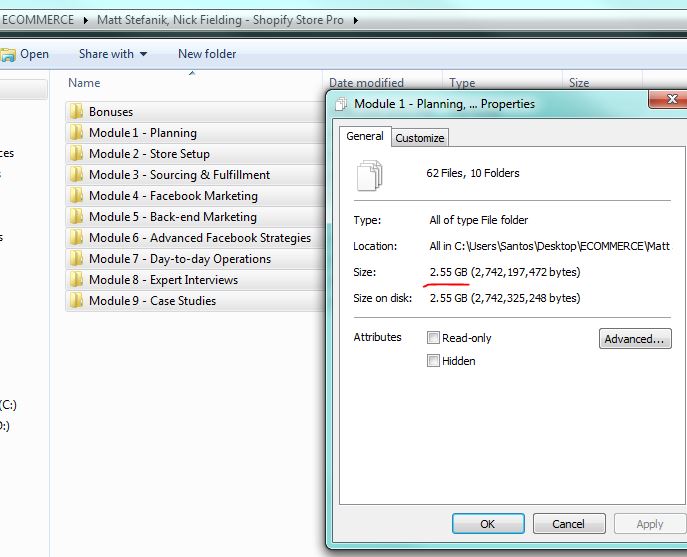687x557 pixels.
Task: Select the Module 7 - Day-to-day Operations folder icon
Action: coord(76,259)
